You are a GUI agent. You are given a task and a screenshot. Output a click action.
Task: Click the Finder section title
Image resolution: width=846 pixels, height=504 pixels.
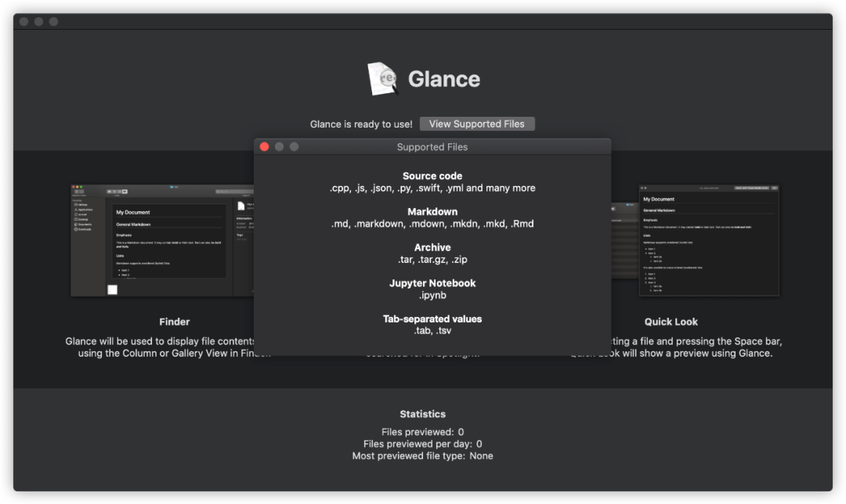174,322
